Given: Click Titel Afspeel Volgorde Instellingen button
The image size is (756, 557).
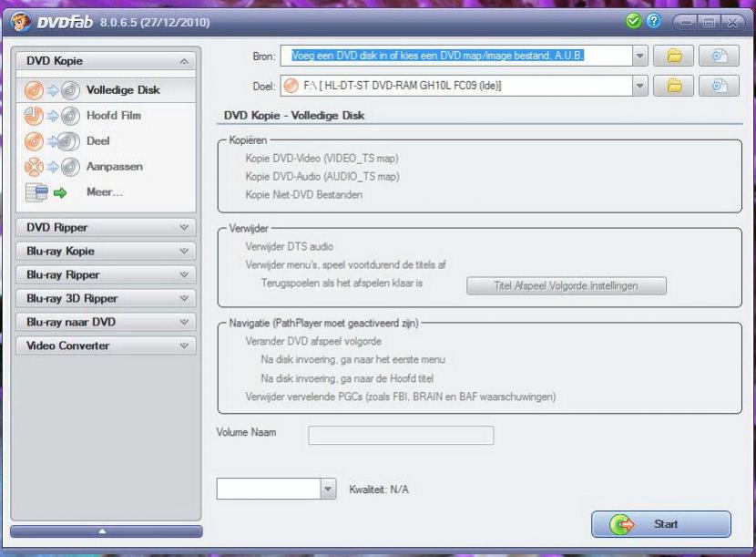Looking at the screenshot, I should click(567, 285).
